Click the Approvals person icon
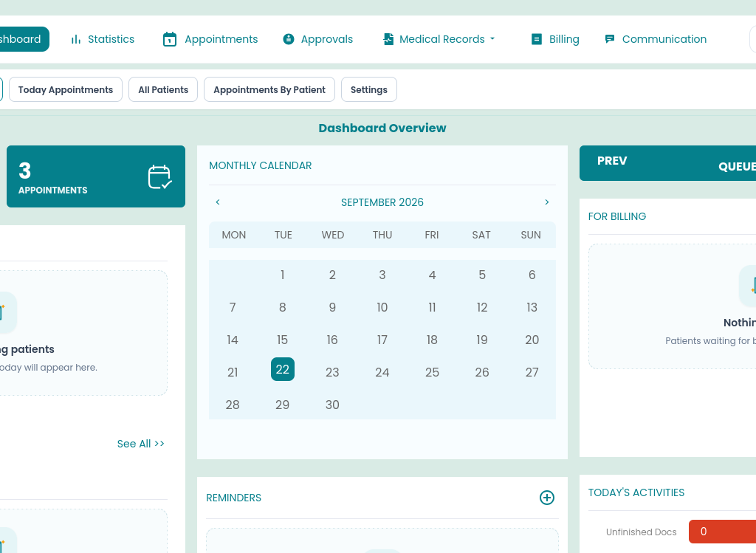756x553 pixels. (289, 39)
